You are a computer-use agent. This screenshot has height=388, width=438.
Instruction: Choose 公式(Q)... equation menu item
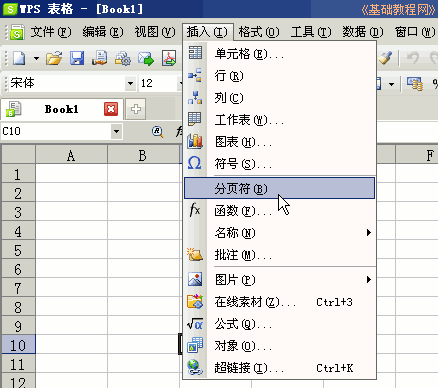[x=279, y=324]
